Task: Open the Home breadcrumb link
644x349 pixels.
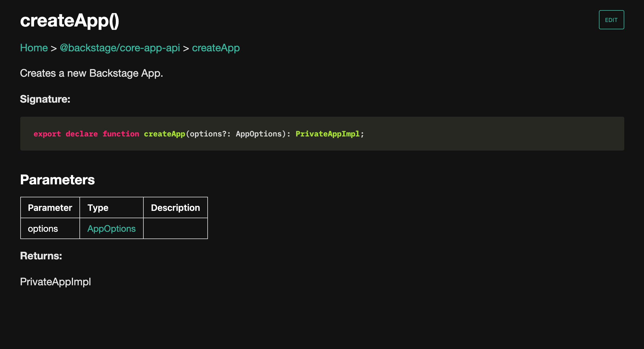Action: [x=34, y=48]
